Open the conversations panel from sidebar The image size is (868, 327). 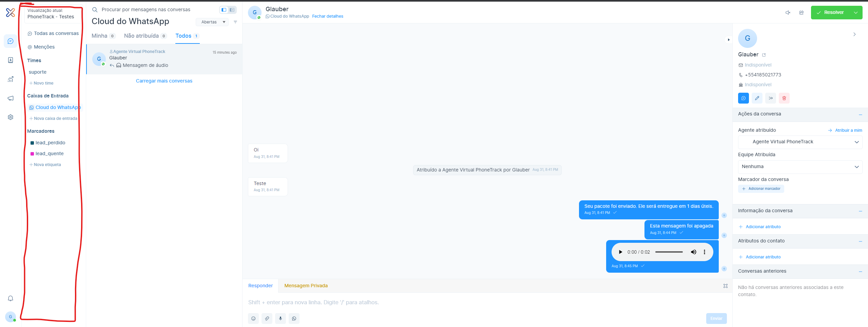click(x=11, y=41)
